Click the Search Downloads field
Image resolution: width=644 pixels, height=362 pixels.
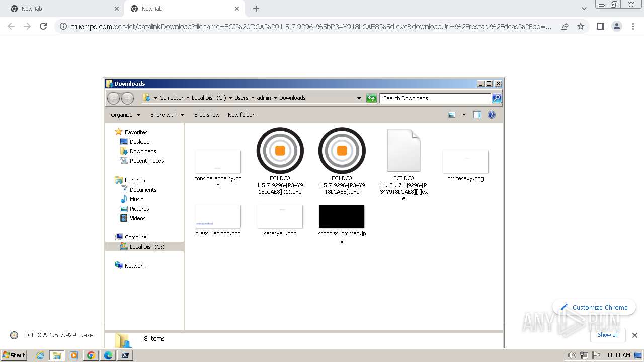[435, 98]
